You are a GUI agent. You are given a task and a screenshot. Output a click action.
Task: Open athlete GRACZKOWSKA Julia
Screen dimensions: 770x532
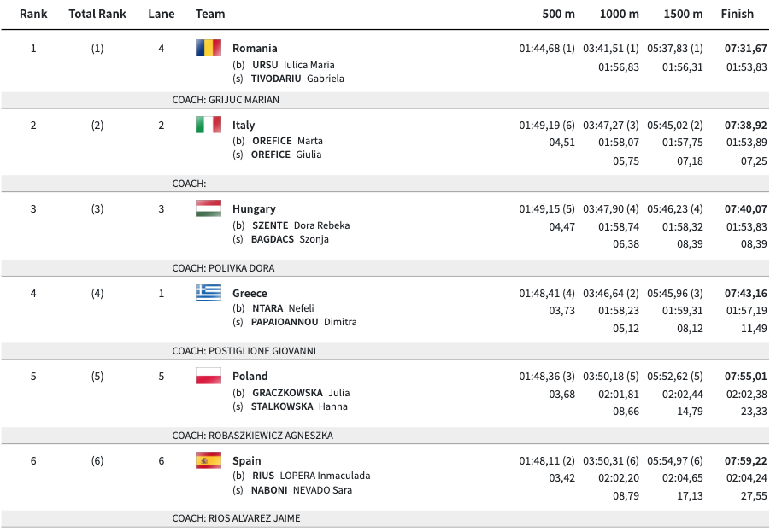(301, 393)
